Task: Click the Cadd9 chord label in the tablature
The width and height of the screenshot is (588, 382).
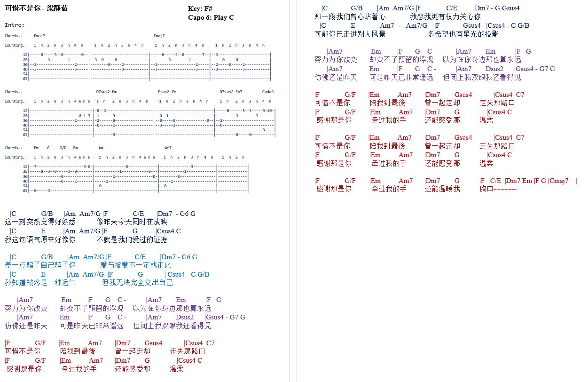Action: tap(267, 92)
